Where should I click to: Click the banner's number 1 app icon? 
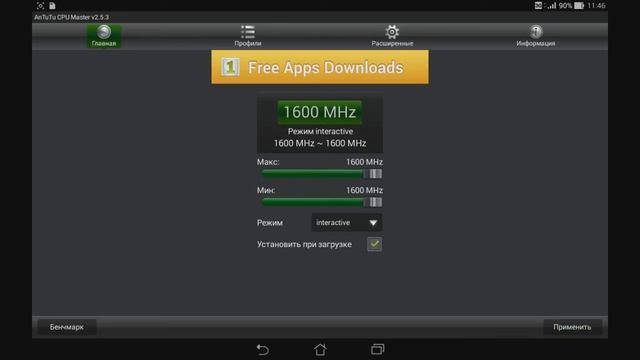tap(230, 67)
